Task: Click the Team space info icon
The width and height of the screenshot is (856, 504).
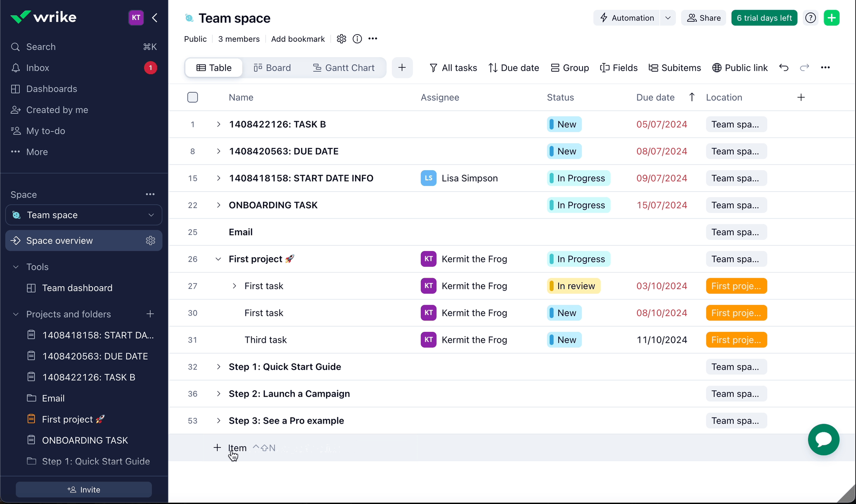Action: [357, 39]
